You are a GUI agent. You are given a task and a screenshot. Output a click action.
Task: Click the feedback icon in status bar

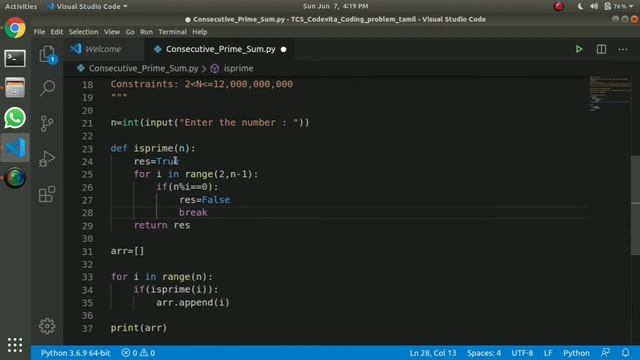point(606,353)
